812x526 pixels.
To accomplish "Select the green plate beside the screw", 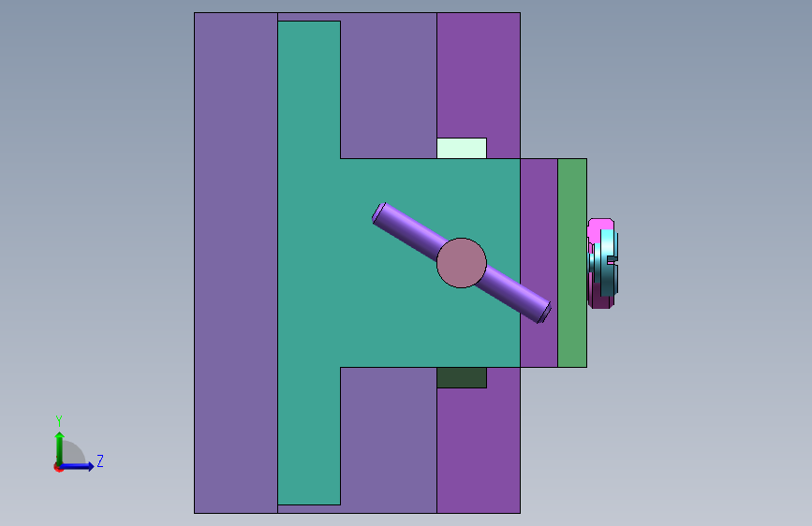I will 572,263.
